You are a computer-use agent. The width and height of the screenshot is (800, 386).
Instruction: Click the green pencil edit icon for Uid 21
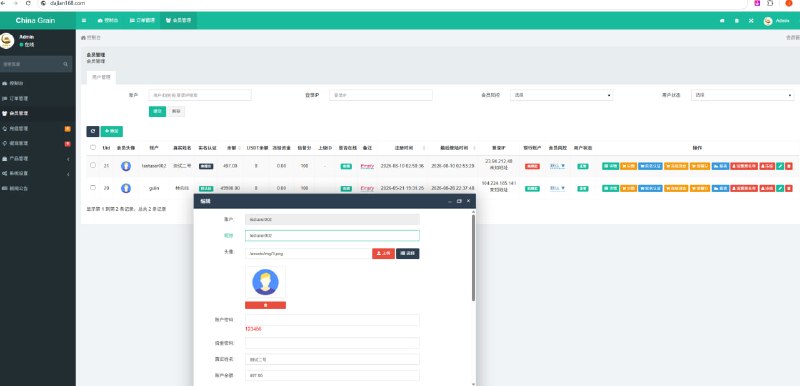tap(780, 166)
